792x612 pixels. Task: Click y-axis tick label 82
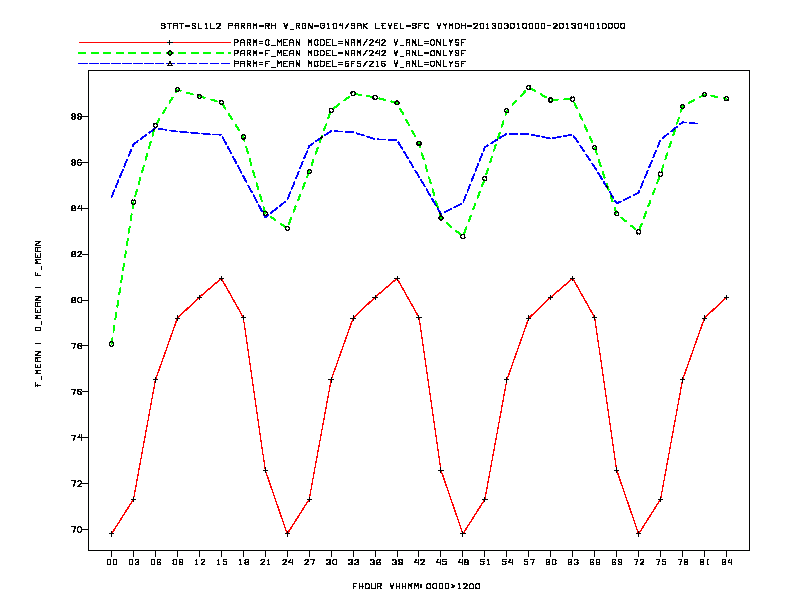pyautogui.click(x=76, y=254)
